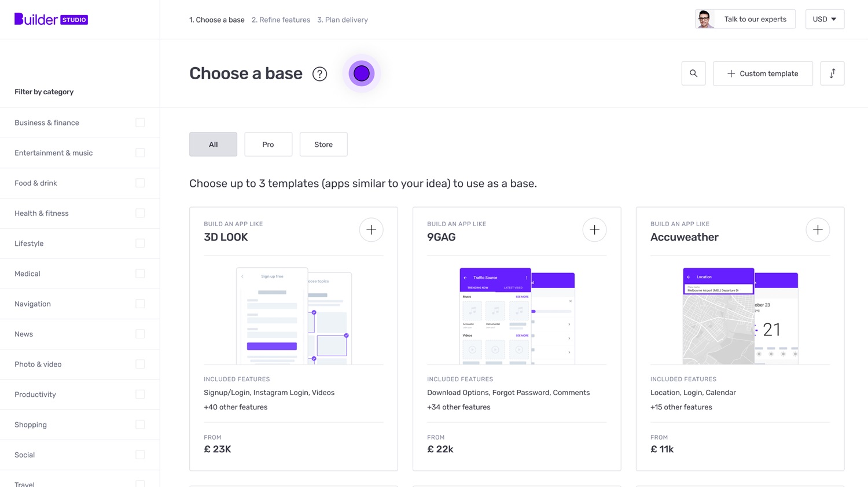The width and height of the screenshot is (868, 487).
Task: Open the 3D LOOK preview thumbnail
Action: [293, 316]
